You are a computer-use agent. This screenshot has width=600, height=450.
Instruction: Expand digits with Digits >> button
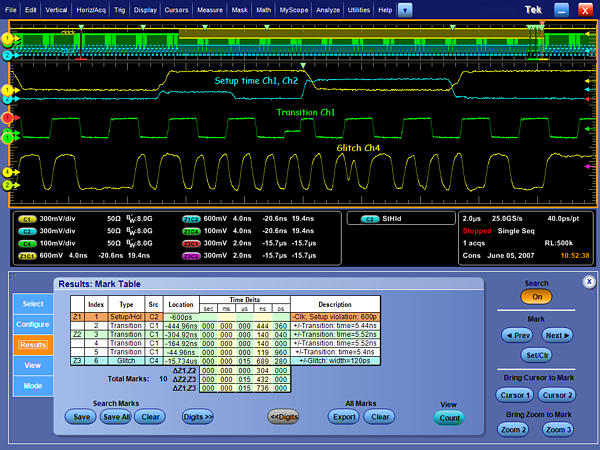click(x=197, y=418)
